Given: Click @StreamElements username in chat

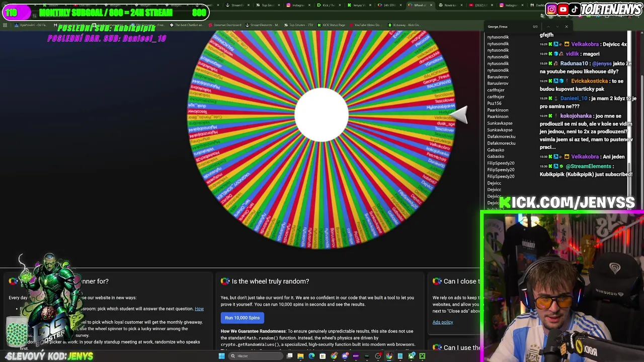Looking at the screenshot, I should click(x=588, y=166).
